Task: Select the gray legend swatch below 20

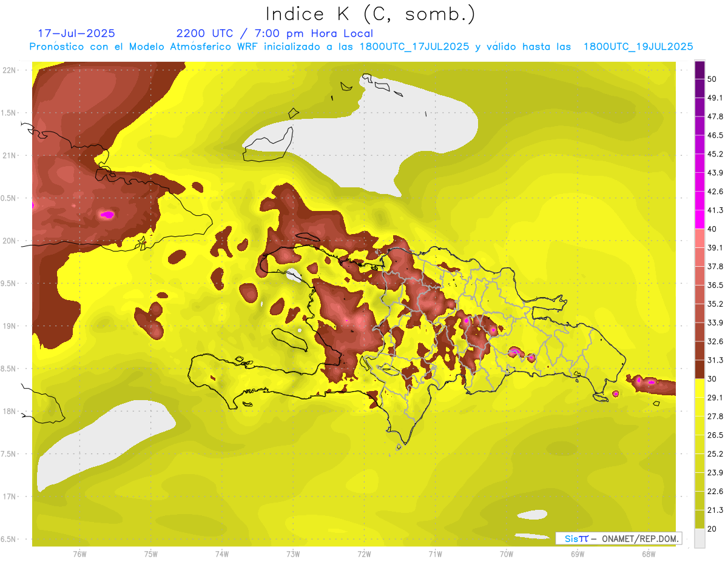Action: tap(700, 538)
